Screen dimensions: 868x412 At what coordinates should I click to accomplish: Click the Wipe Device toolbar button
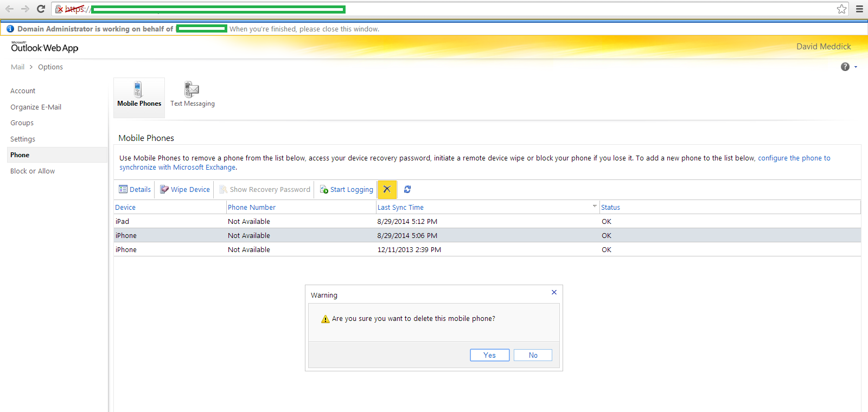pyautogui.click(x=184, y=189)
